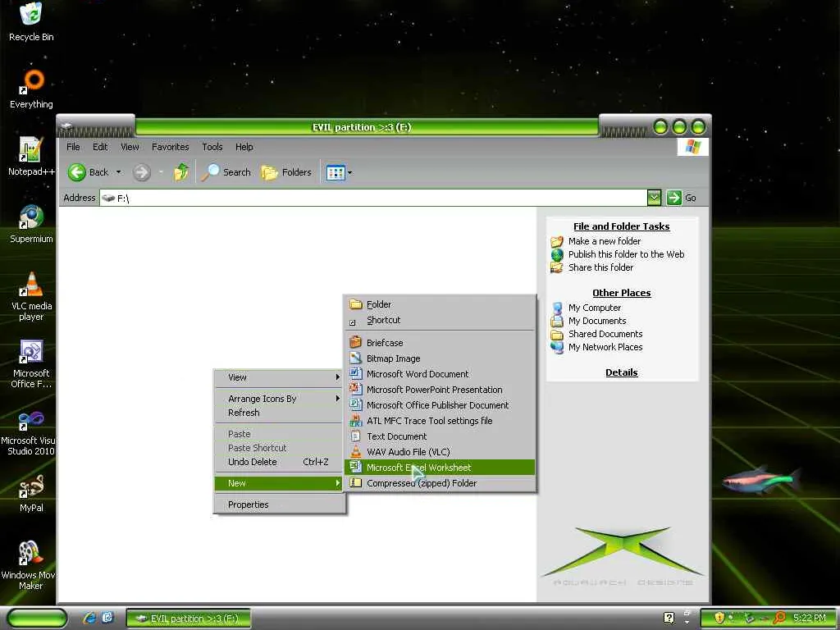Choose Refresh in context menu
The width and height of the screenshot is (840, 630).
click(x=278, y=413)
